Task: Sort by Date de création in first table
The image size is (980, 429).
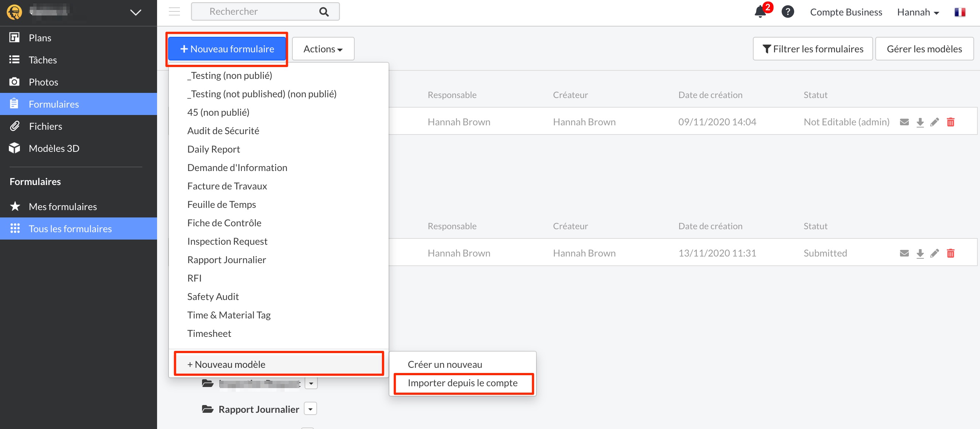Action: tap(710, 95)
